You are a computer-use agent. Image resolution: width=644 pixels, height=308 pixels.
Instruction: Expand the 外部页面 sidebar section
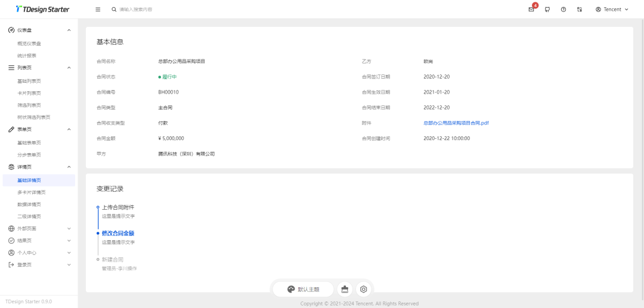coord(39,229)
